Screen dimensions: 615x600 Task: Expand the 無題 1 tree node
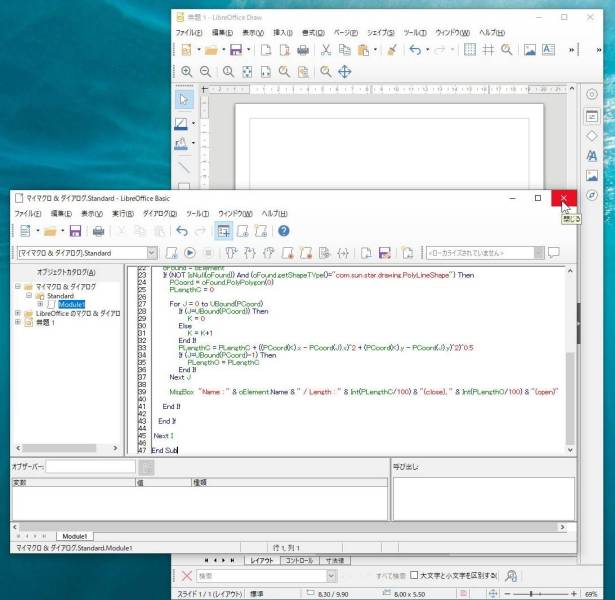18,322
